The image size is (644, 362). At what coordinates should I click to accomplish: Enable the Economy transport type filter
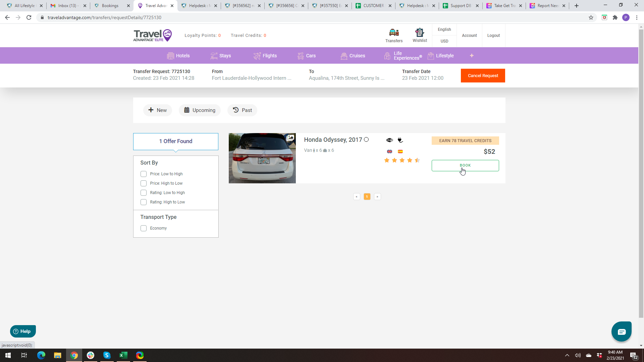click(x=144, y=228)
